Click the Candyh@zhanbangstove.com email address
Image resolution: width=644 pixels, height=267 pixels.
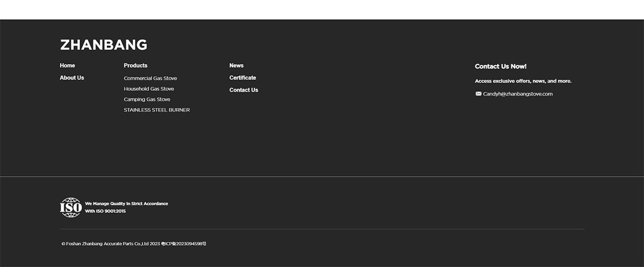coord(517,94)
